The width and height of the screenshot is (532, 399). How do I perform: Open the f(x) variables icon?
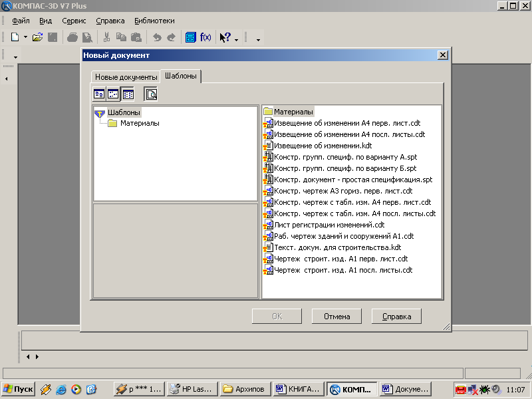point(205,37)
